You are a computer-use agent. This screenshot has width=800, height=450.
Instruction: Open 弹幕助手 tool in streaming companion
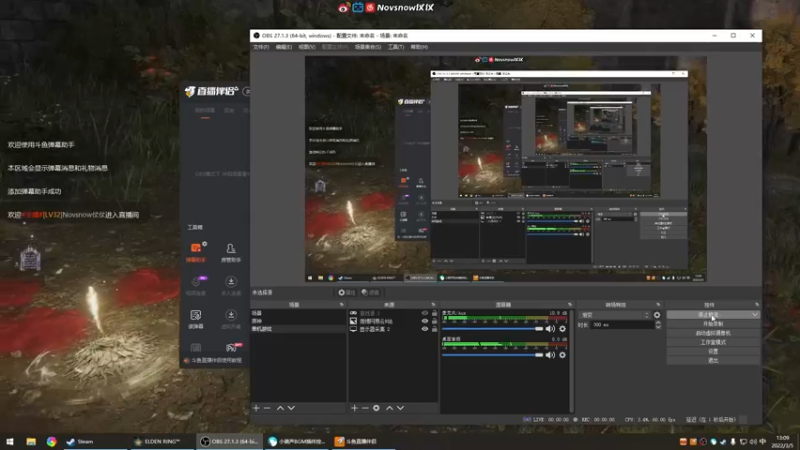click(x=196, y=252)
